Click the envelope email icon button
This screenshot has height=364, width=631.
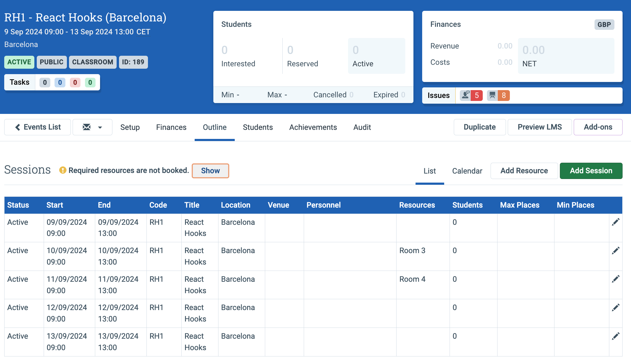(86, 127)
